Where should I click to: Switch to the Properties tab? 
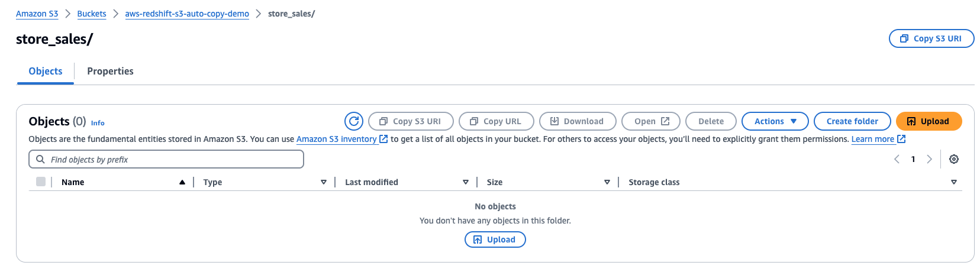pos(110,71)
